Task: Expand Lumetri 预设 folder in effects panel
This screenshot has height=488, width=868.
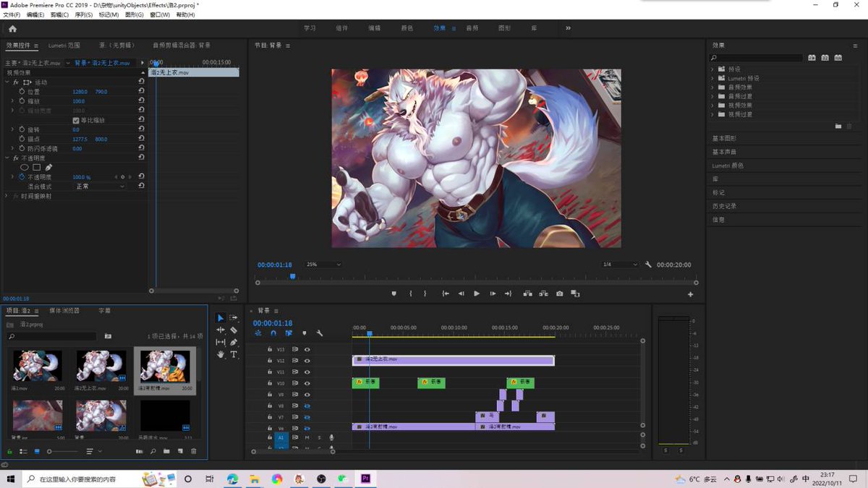Action: click(x=712, y=78)
